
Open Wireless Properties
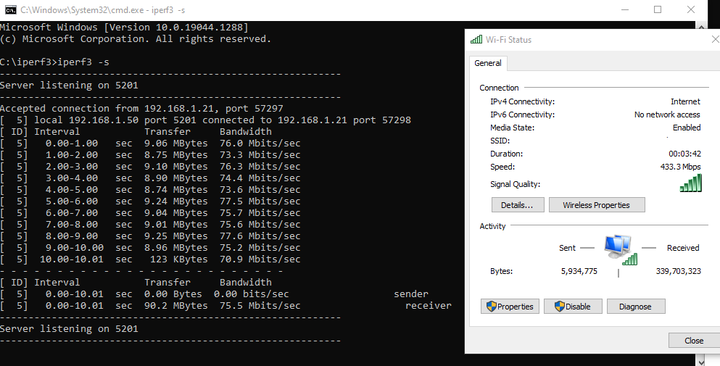(x=596, y=205)
